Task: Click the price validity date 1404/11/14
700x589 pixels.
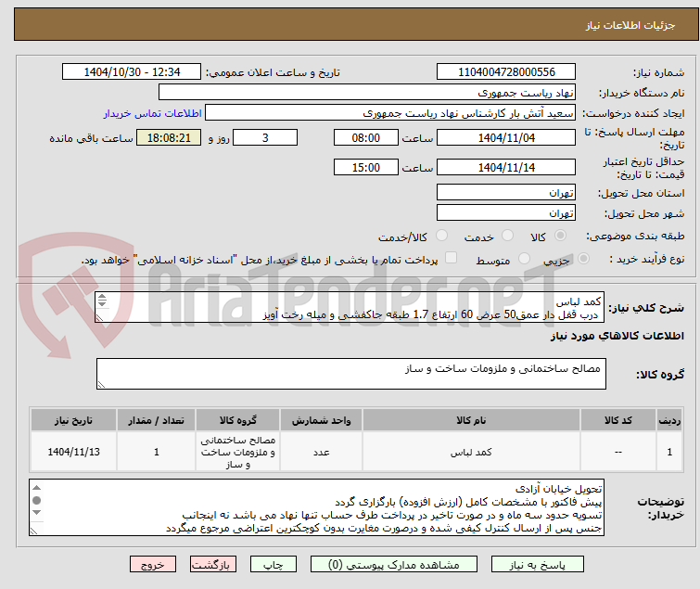Action: tap(506, 168)
